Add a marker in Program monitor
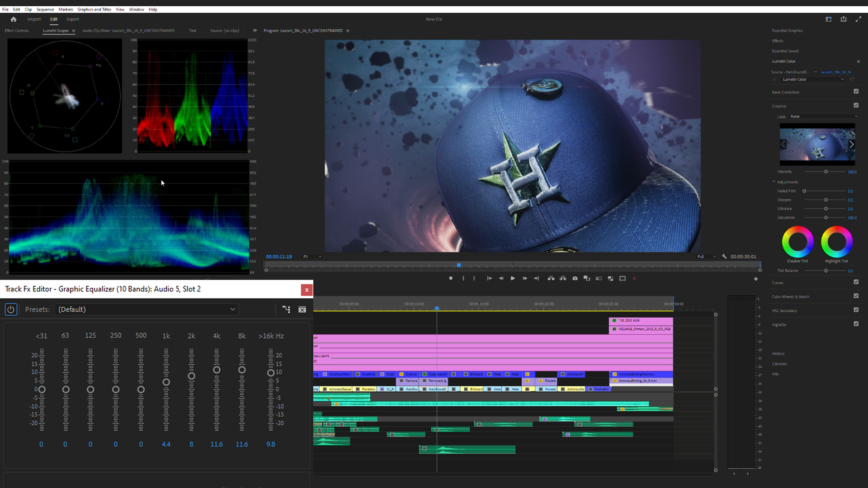Viewport: 868px width, 488px height. [x=451, y=278]
